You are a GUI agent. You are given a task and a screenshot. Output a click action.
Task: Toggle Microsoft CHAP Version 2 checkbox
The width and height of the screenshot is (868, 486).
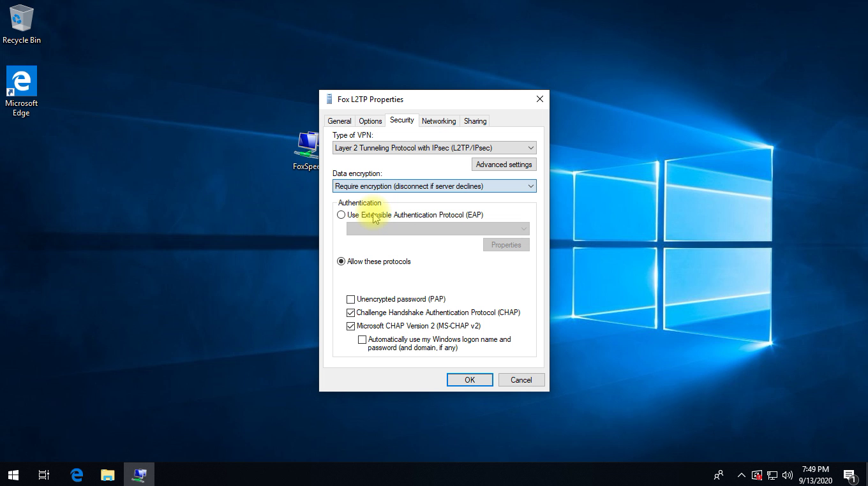[x=350, y=326]
